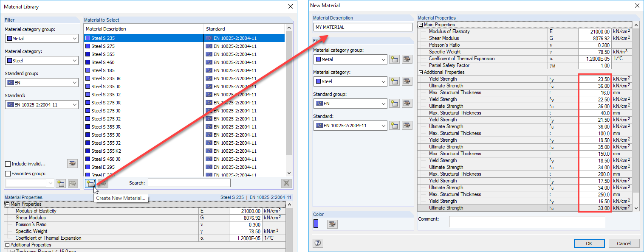Edit standard icon in New Material

[407, 126]
